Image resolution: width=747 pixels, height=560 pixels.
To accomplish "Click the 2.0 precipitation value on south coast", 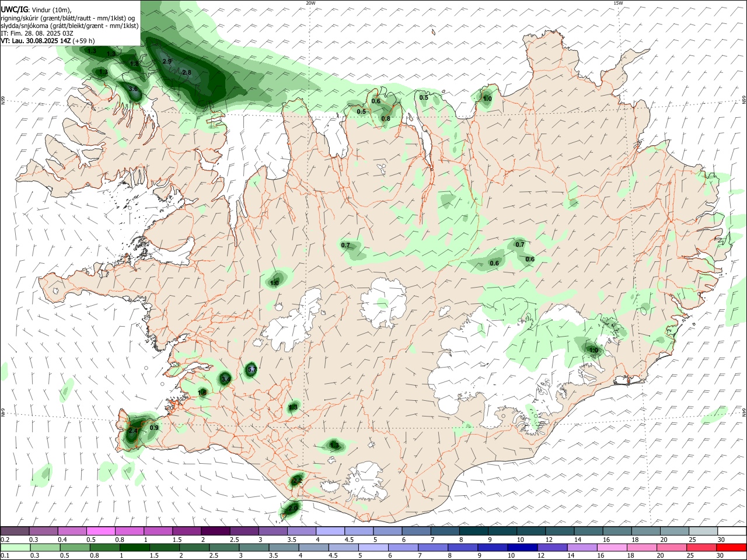I will (x=293, y=508).
